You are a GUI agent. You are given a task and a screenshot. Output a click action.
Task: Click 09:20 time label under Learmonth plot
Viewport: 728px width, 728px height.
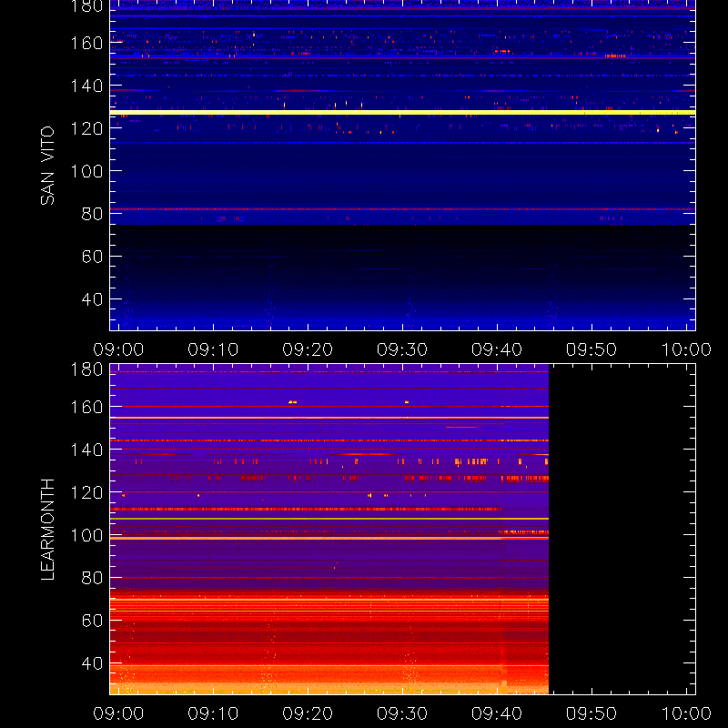tap(308, 713)
